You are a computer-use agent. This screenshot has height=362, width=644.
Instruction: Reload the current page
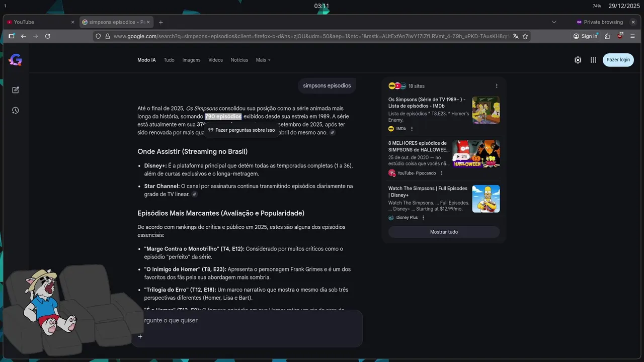48,36
